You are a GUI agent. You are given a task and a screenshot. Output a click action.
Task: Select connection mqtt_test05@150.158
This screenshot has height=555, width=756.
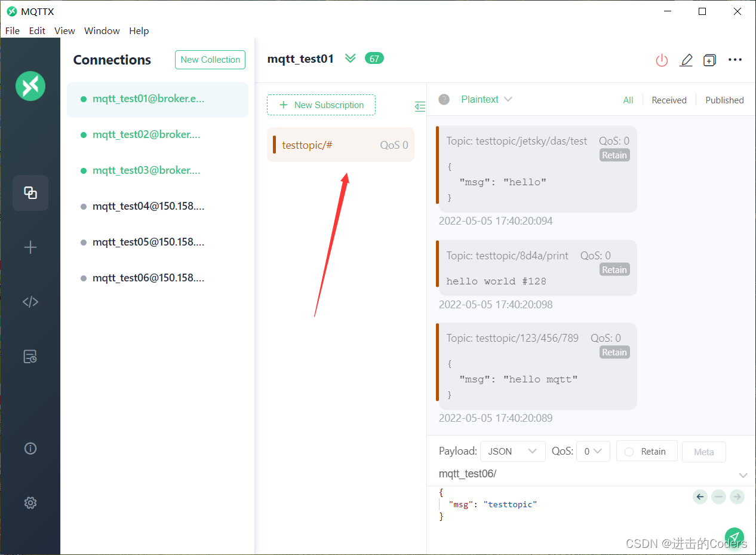coord(158,243)
